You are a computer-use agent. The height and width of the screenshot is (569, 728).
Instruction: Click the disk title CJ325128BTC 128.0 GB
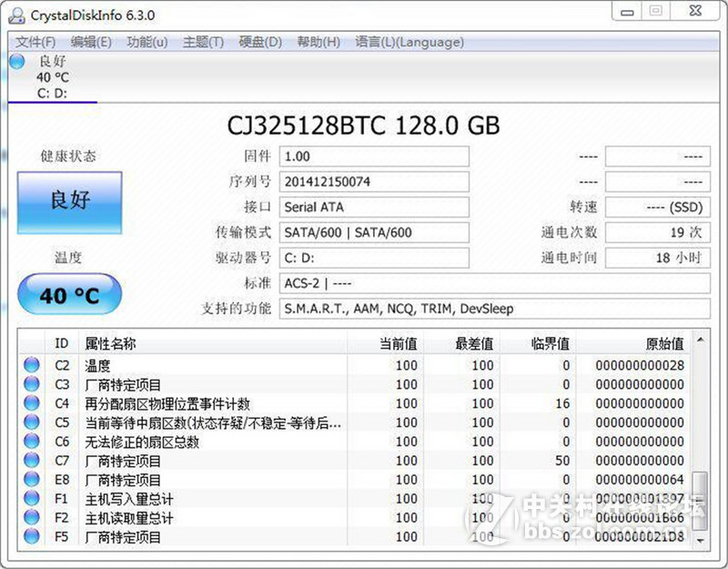(x=363, y=126)
